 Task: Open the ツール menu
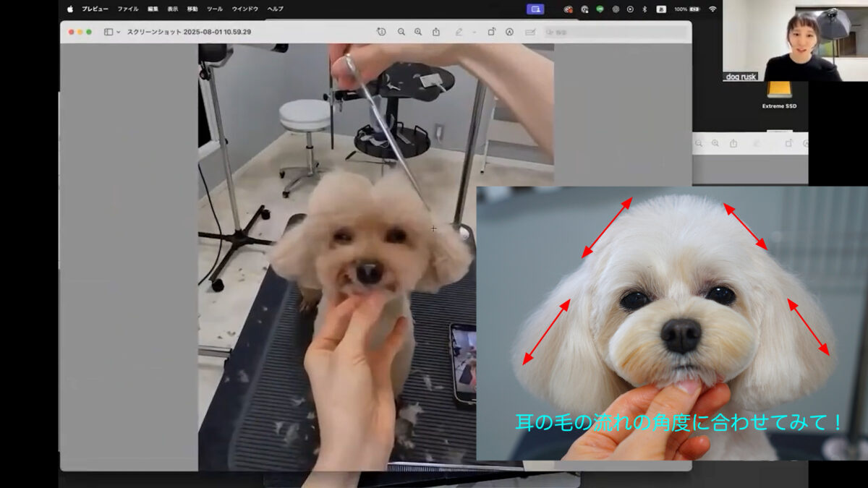[x=215, y=9]
